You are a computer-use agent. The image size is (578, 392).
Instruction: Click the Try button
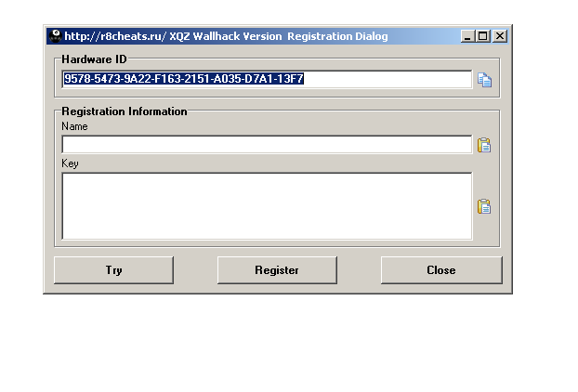113,270
